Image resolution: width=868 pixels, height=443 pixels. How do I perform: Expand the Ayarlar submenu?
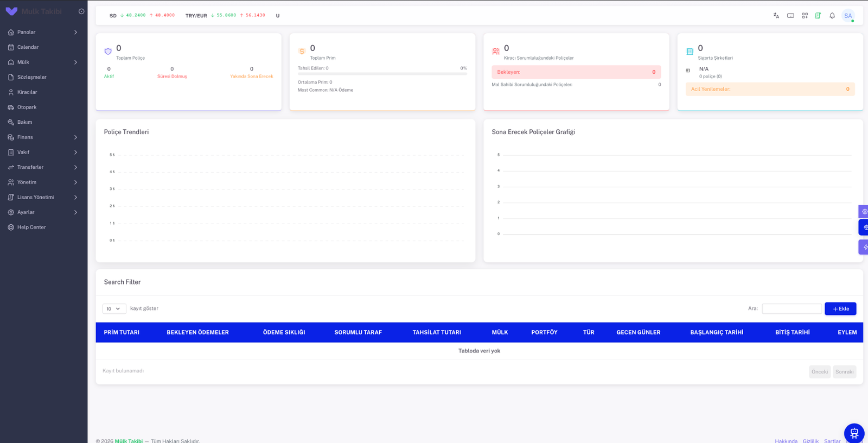[x=43, y=212]
